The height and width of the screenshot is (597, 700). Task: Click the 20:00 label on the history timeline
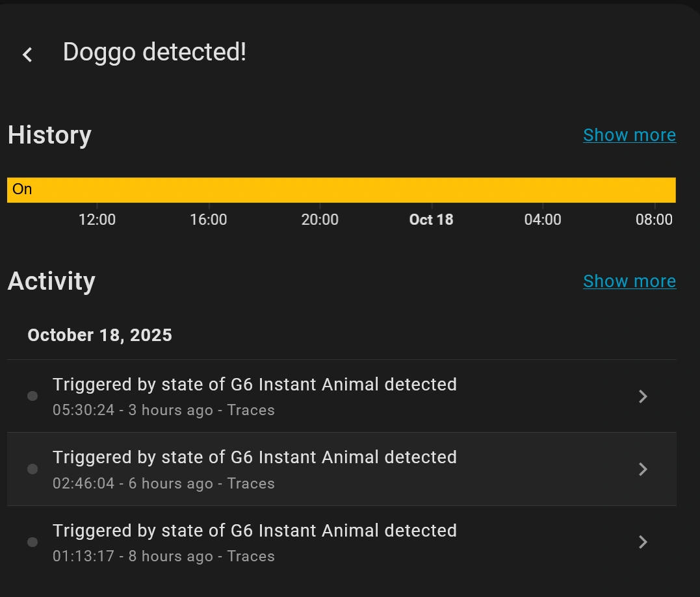click(x=320, y=220)
